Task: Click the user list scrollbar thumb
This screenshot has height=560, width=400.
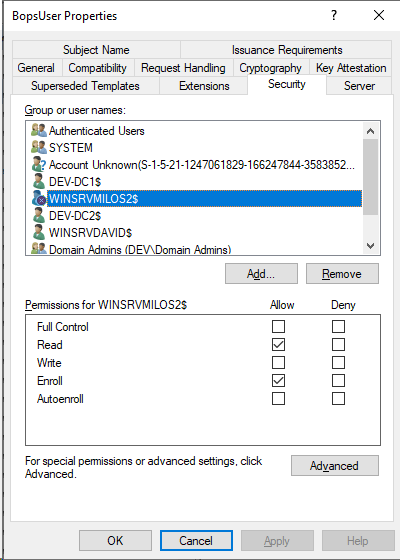Action: pos(371,177)
